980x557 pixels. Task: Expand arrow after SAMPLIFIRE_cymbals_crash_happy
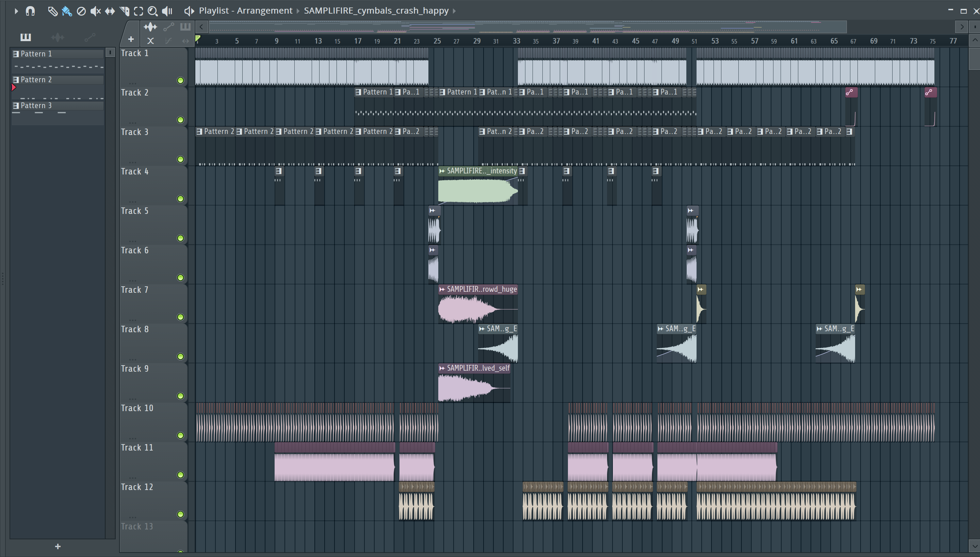[x=454, y=11]
